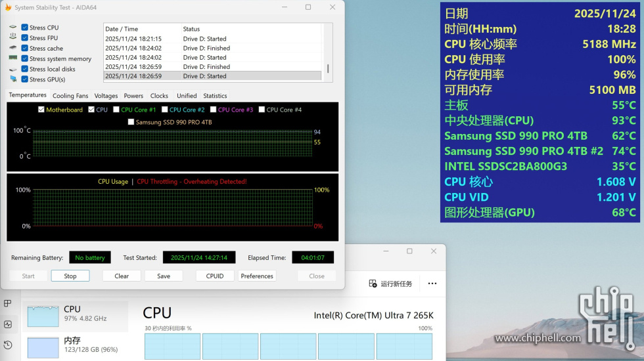
Task: Click the Save button
Action: point(164,276)
